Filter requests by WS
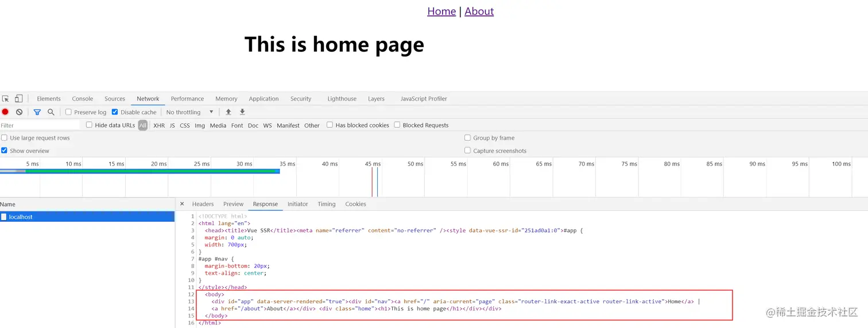 pyautogui.click(x=268, y=125)
